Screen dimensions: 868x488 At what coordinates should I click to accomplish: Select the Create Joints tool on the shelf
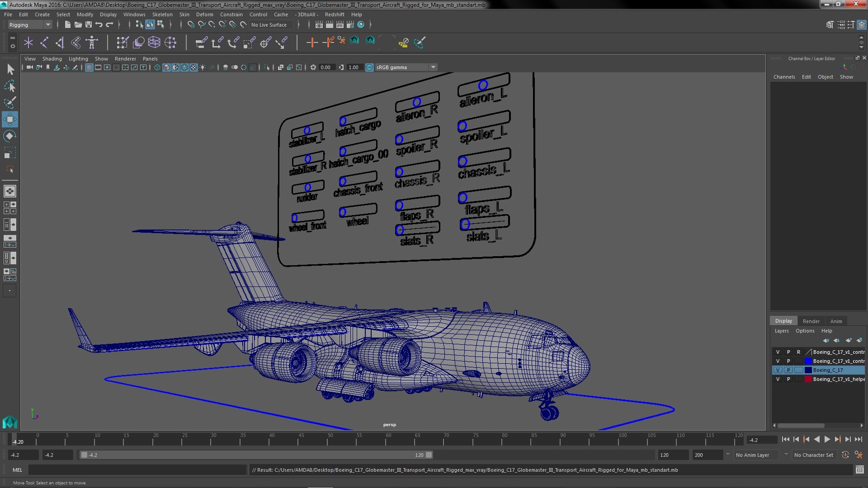point(44,42)
